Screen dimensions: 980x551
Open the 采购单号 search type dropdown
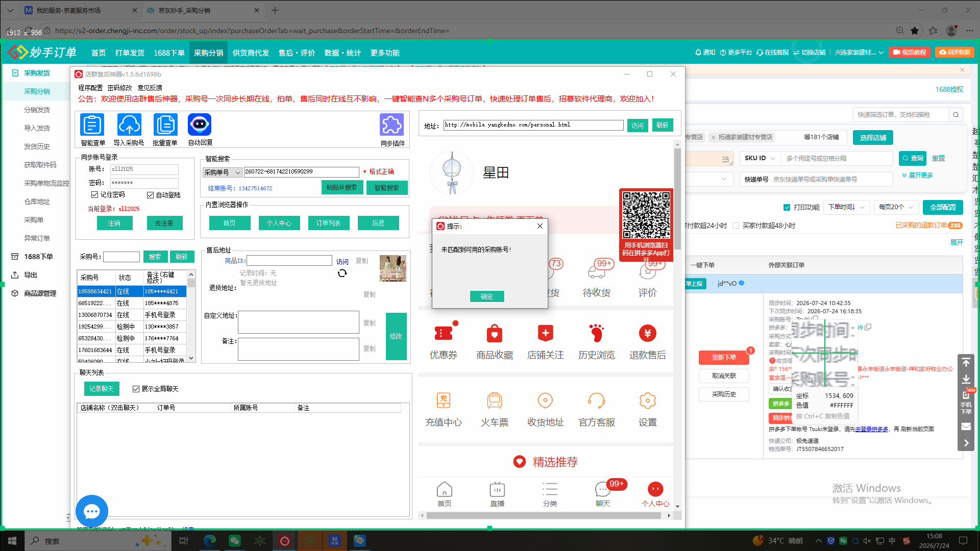(223, 172)
